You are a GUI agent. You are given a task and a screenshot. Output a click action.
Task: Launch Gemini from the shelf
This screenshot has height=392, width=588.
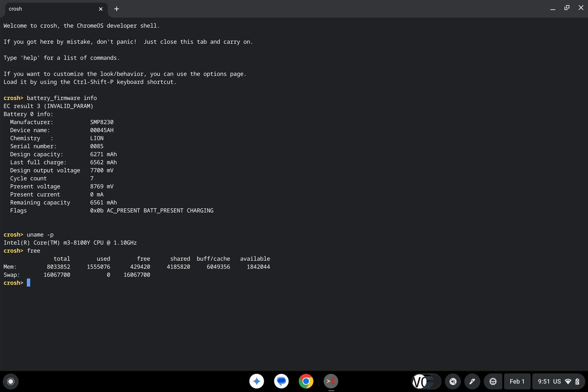(257, 381)
